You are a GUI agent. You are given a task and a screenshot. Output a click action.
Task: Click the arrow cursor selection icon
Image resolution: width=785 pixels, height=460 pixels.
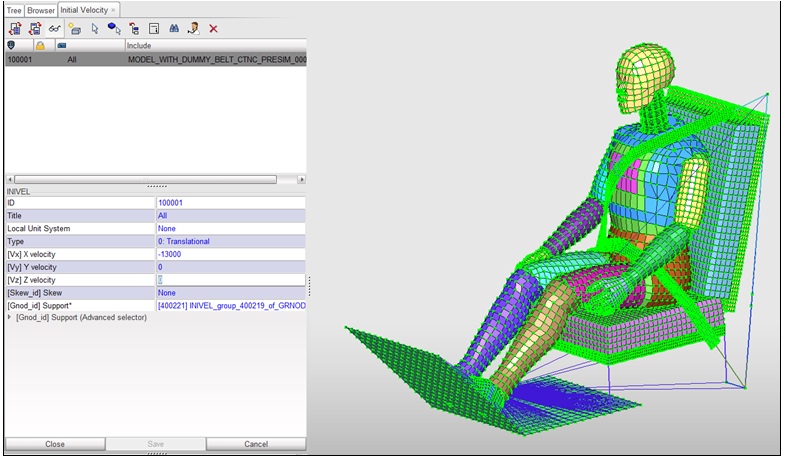point(94,29)
